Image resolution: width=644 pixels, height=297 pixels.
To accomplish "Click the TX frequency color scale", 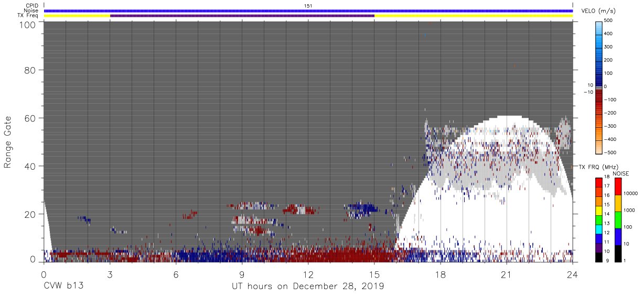I will pyautogui.click(x=599, y=220).
